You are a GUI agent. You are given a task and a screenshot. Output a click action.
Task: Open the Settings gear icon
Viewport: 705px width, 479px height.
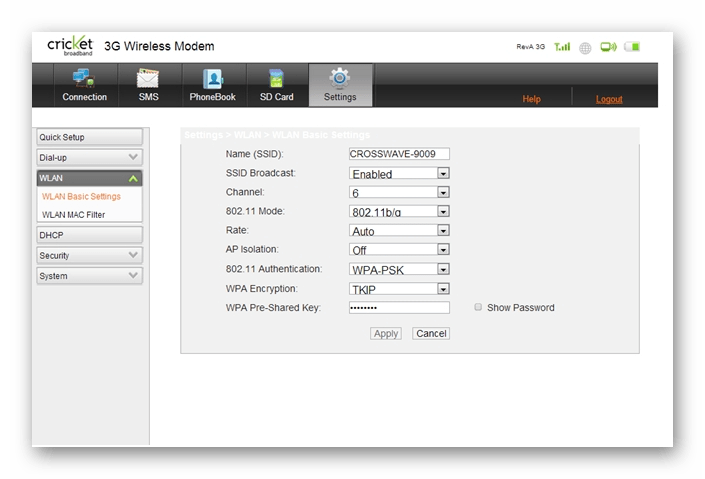[x=339, y=78]
